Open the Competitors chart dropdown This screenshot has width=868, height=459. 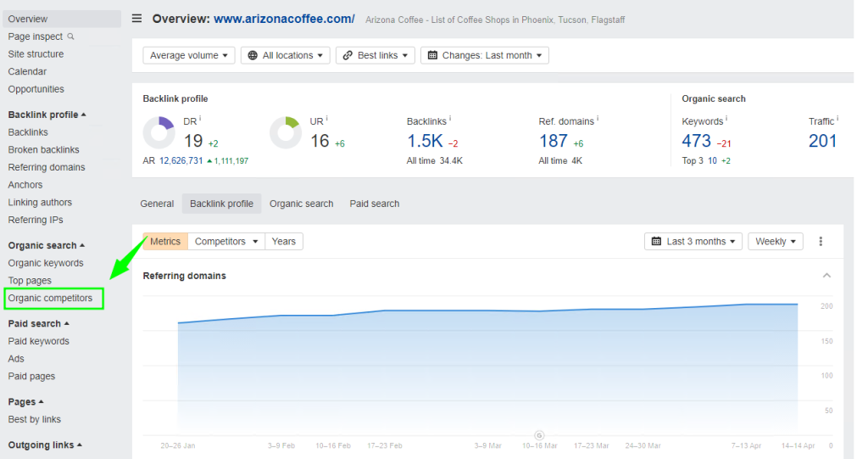pyautogui.click(x=226, y=242)
